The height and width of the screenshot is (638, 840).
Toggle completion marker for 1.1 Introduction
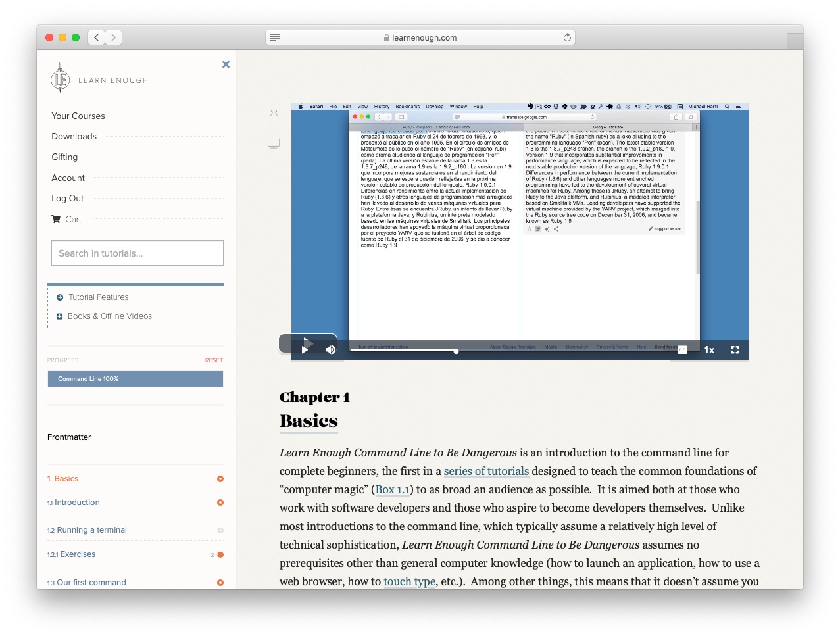[220, 503]
